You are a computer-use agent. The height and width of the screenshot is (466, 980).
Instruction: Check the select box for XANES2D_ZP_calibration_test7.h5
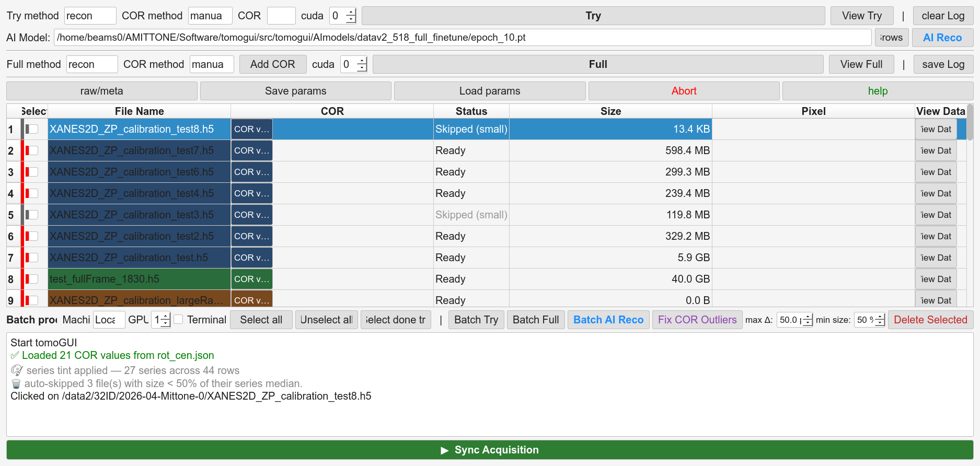click(33, 150)
